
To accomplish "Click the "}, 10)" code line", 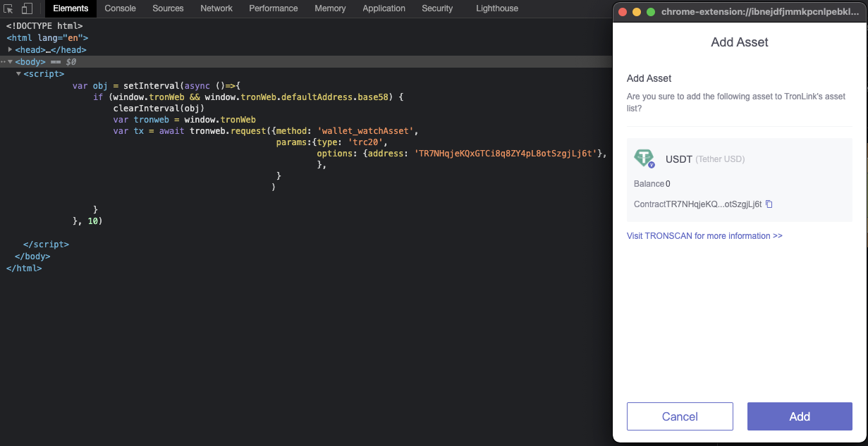I will pos(87,221).
